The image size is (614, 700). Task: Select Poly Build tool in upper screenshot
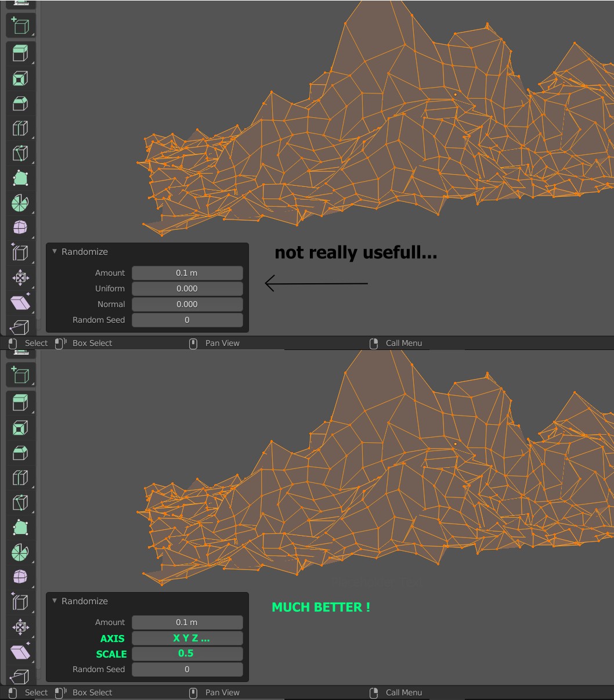(x=20, y=178)
